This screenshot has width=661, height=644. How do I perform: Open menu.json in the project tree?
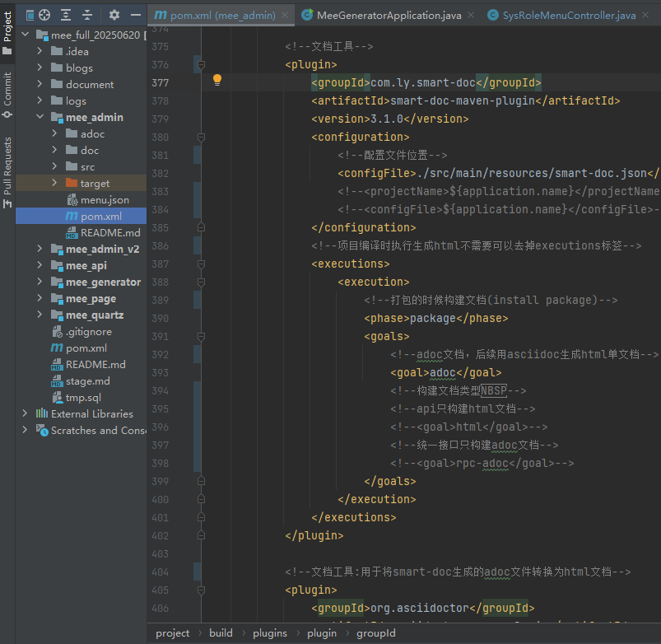(x=104, y=200)
